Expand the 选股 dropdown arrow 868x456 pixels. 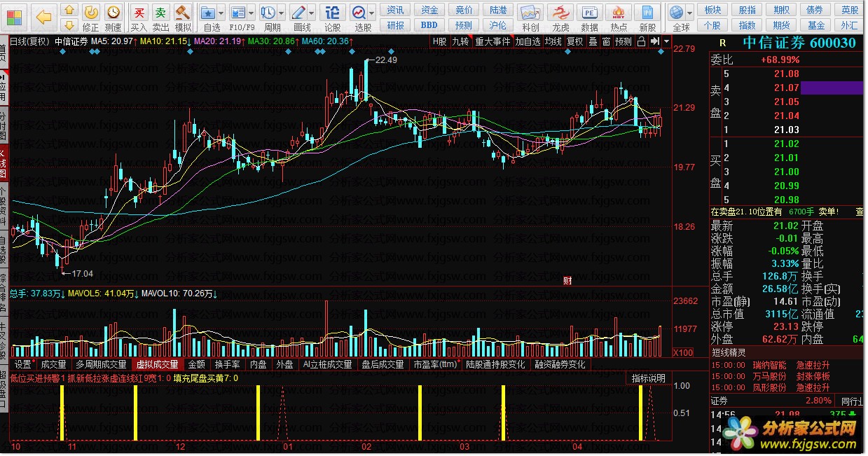[372, 13]
